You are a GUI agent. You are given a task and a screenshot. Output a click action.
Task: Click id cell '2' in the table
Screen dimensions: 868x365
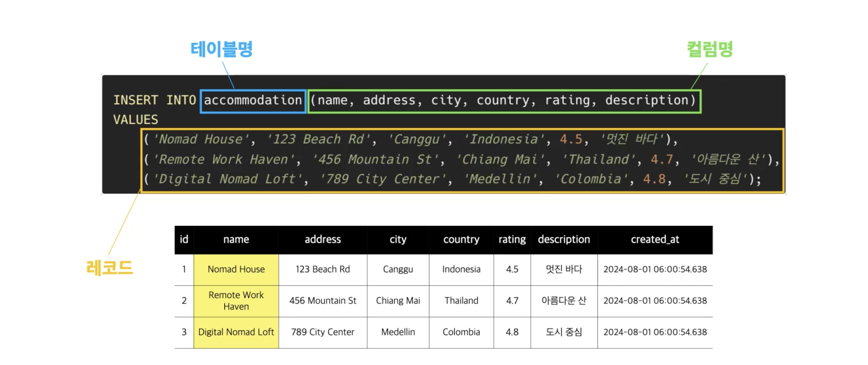pyautogui.click(x=184, y=301)
